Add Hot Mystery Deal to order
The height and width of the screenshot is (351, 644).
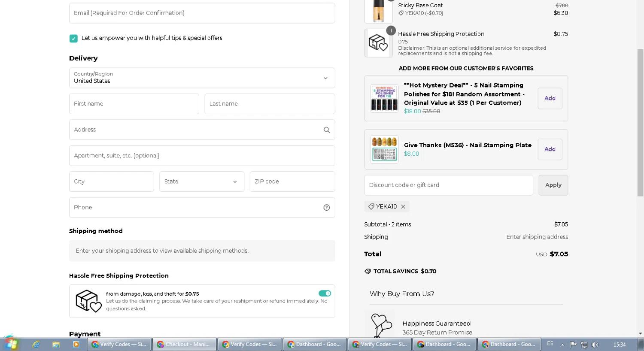click(x=550, y=99)
